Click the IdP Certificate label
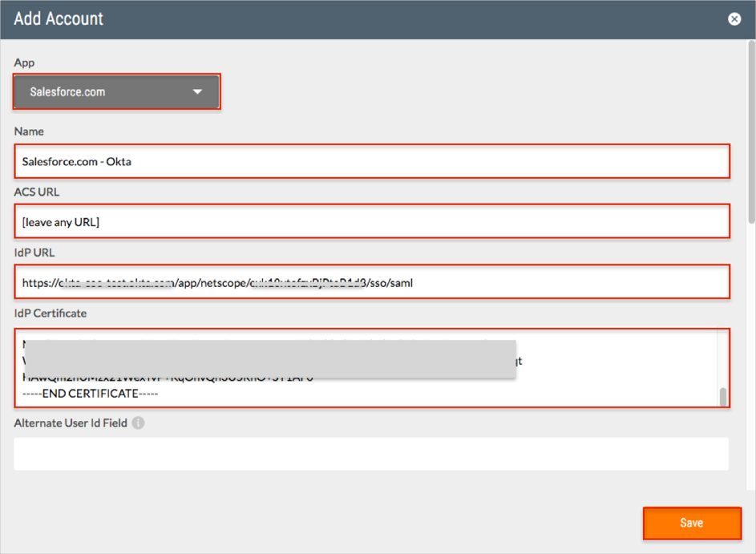Image resolution: width=756 pixels, height=554 pixels. (50, 313)
